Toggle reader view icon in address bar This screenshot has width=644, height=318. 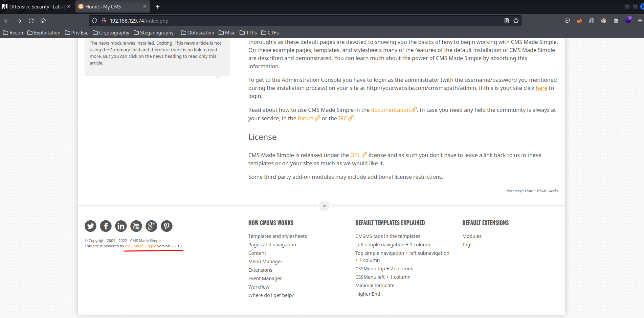click(x=507, y=21)
